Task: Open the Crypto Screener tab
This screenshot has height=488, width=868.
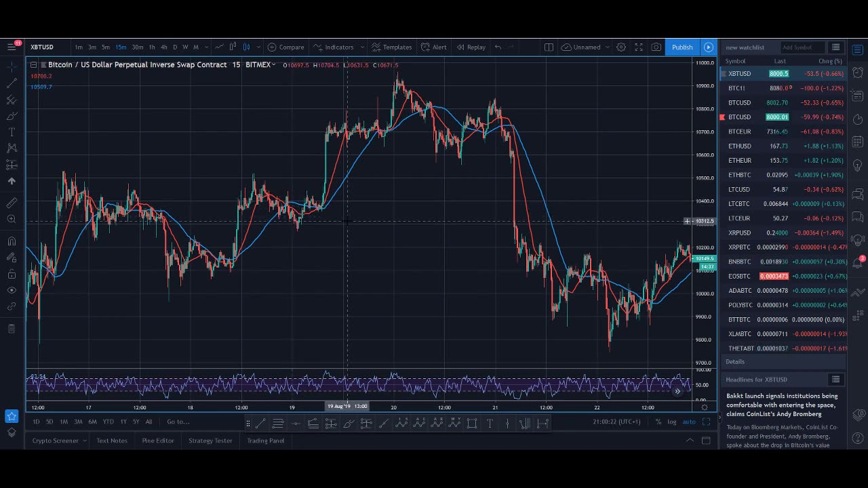Action: pyautogui.click(x=55, y=441)
